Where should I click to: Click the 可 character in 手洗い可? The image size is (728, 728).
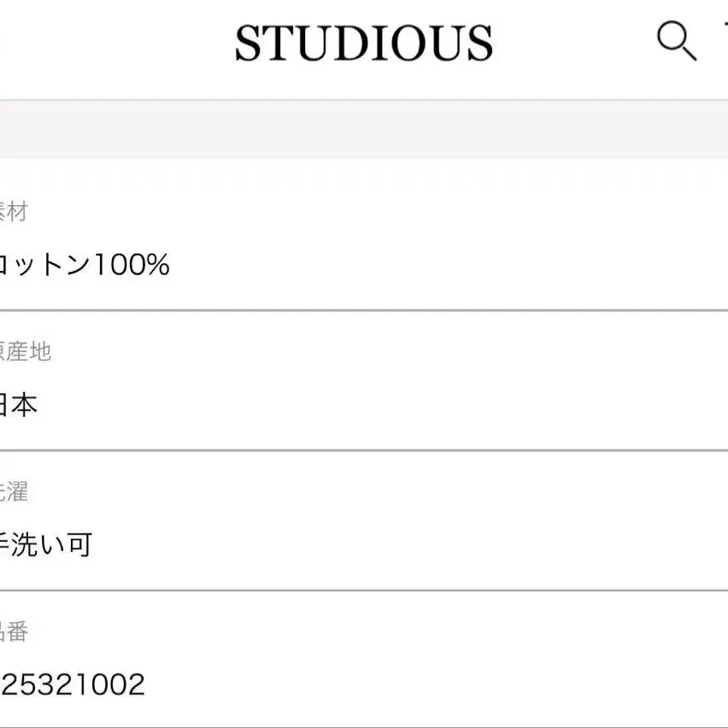pos(79,544)
